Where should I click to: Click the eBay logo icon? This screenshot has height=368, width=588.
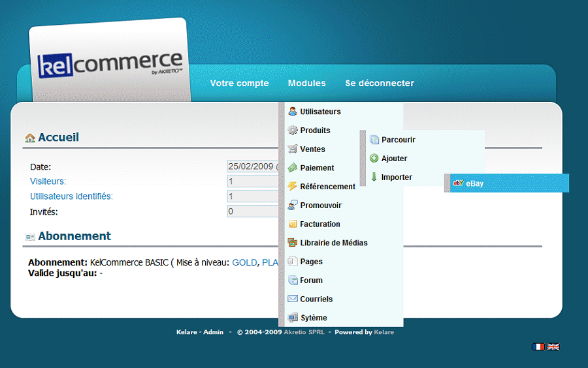click(x=458, y=183)
